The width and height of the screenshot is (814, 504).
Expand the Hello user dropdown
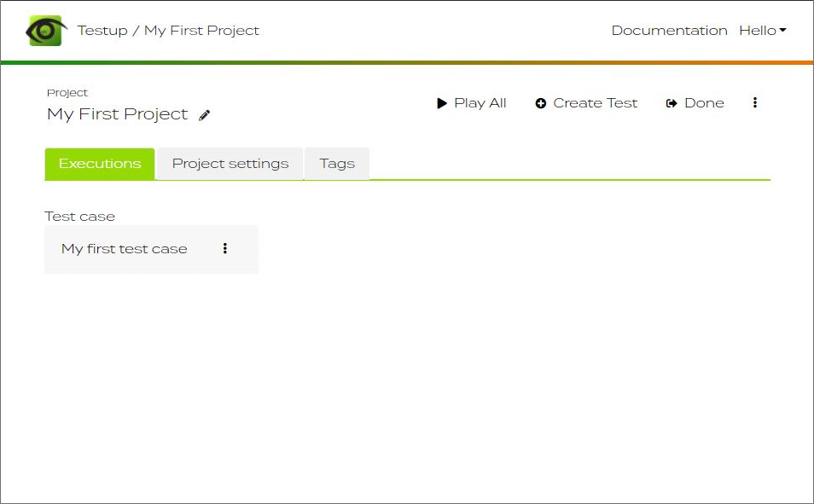tap(763, 31)
